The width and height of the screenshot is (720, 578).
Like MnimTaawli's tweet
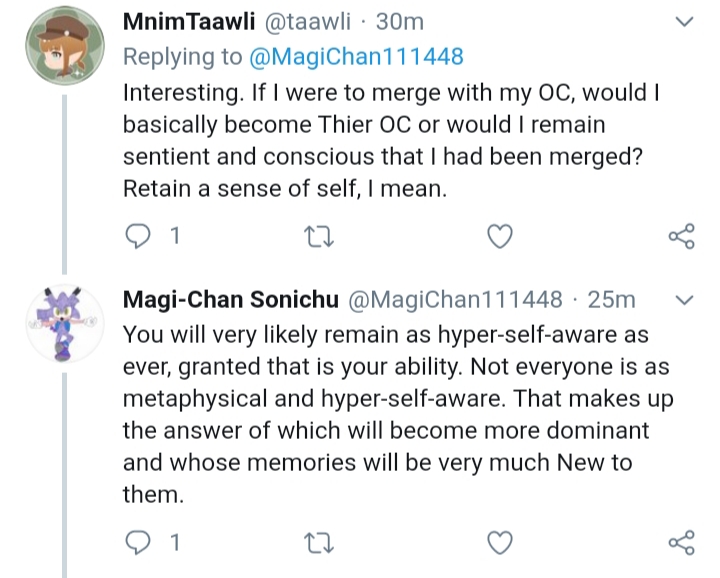click(500, 236)
